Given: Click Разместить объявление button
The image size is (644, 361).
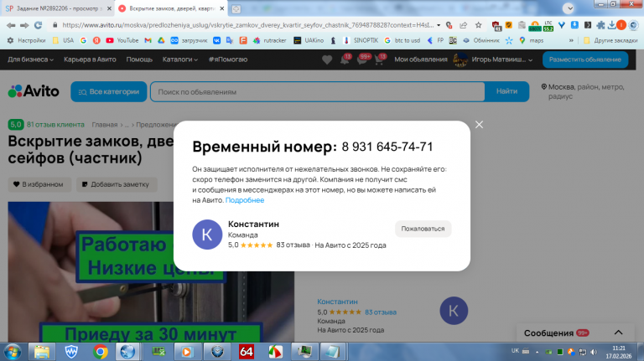Looking at the screenshot, I should pos(584,59).
